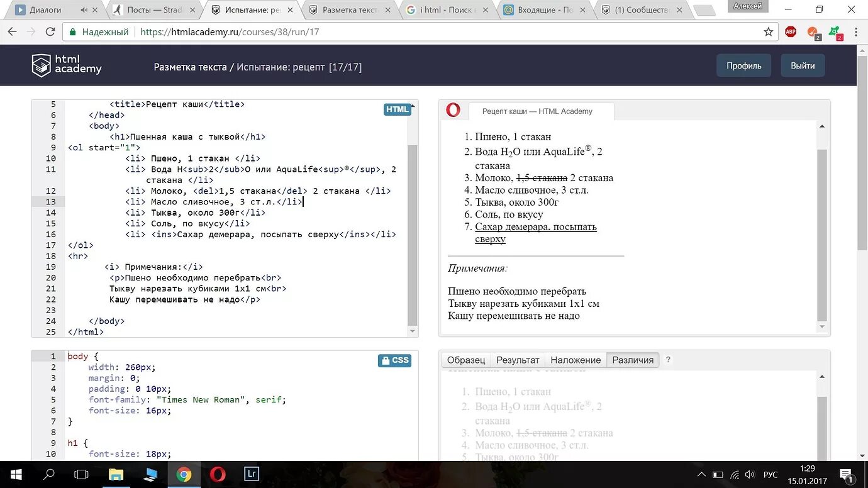Click 'Сахар демерара, посыпать сверху' in preview
The height and width of the screenshot is (488, 868).
(536, 233)
